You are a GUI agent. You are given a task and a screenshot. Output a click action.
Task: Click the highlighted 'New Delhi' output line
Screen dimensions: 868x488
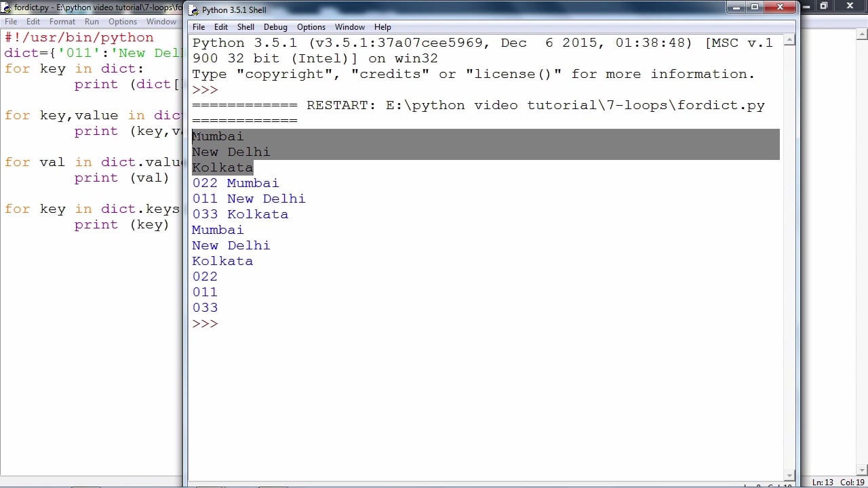point(231,152)
